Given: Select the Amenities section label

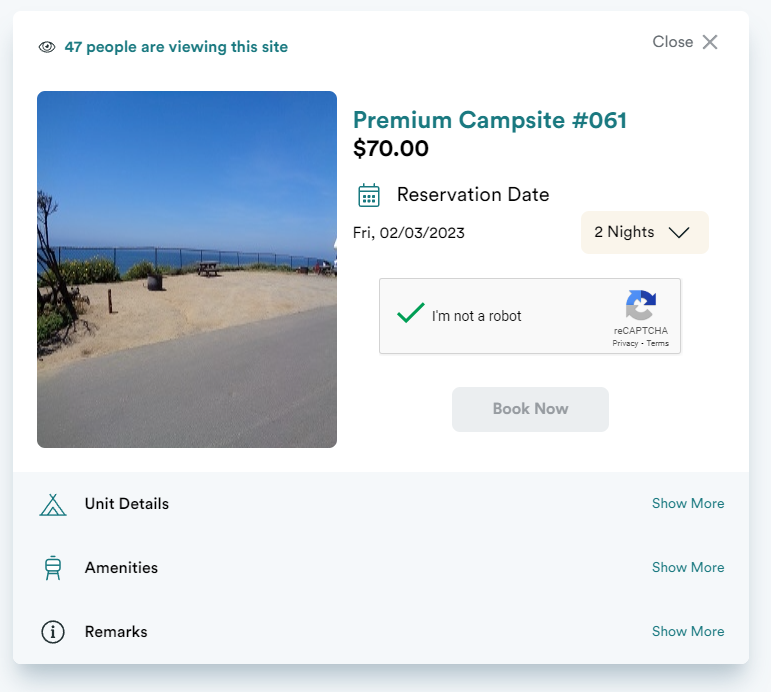Looking at the screenshot, I should click(121, 568).
